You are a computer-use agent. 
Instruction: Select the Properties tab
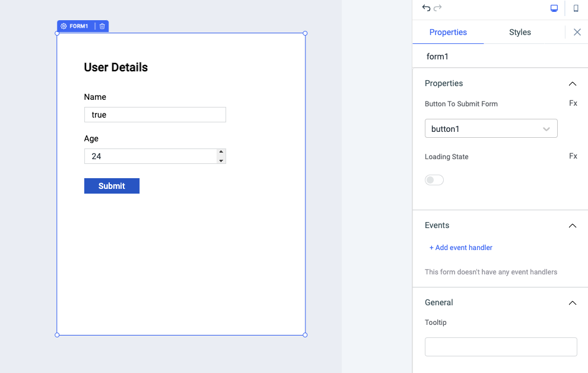pos(448,32)
